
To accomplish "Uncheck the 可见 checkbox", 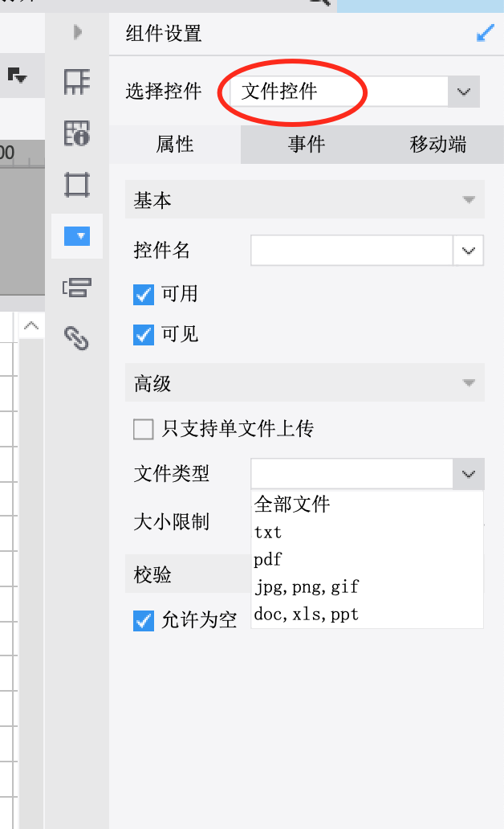I will (x=144, y=335).
